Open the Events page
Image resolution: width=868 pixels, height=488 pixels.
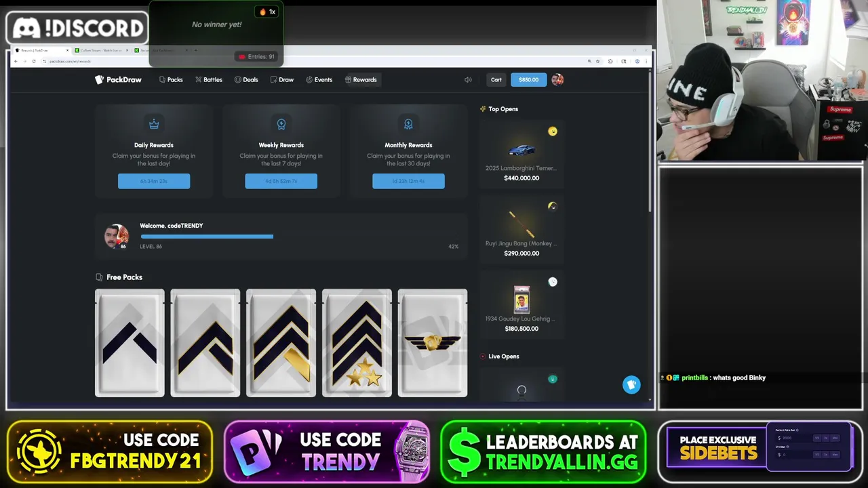319,79
